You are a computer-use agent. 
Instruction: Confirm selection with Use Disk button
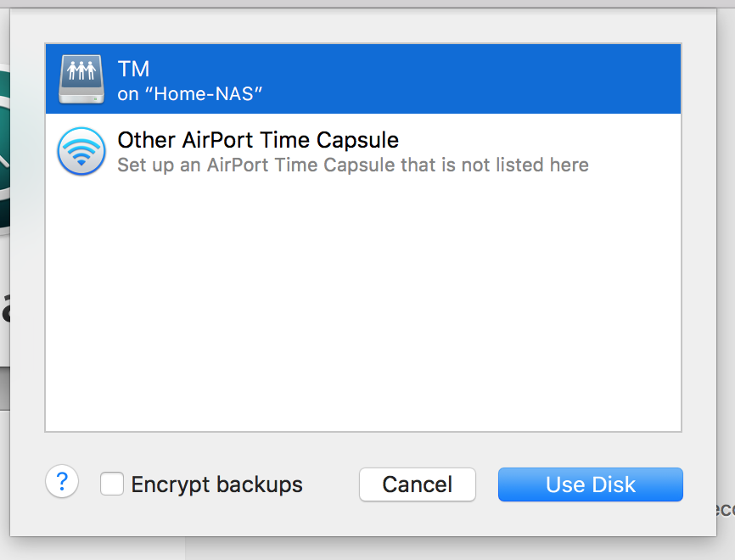click(x=590, y=484)
